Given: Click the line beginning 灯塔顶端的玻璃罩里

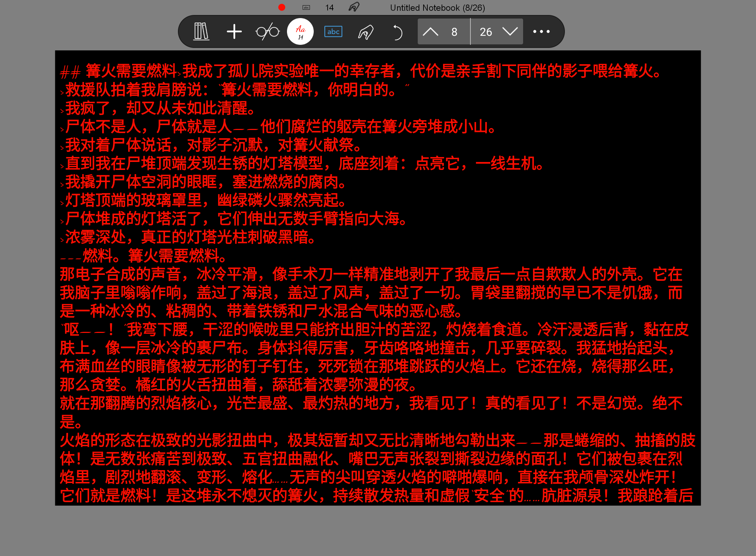Looking at the screenshot, I should coord(203,200).
